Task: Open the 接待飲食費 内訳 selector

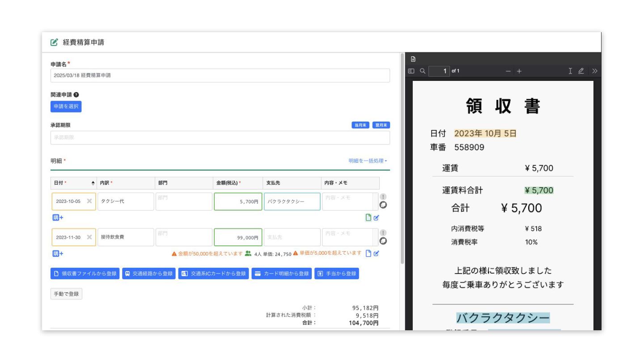Action: pyautogui.click(x=126, y=237)
